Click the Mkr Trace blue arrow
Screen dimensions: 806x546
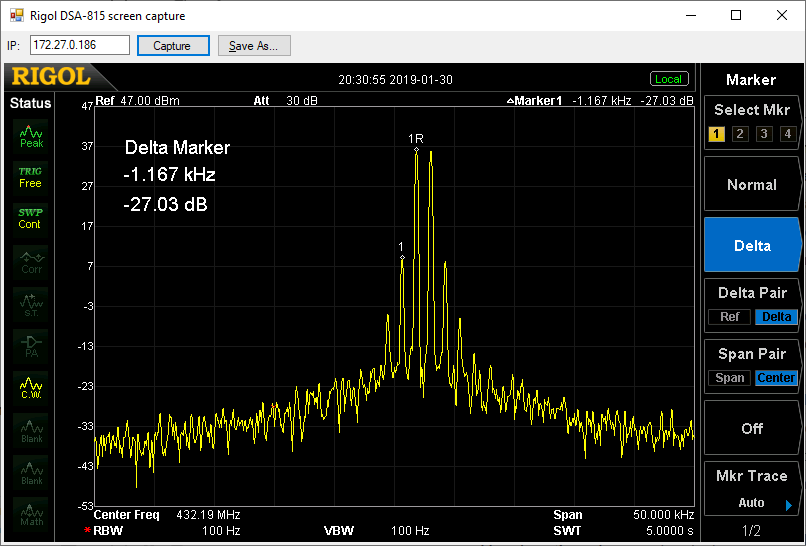[789, 505]
